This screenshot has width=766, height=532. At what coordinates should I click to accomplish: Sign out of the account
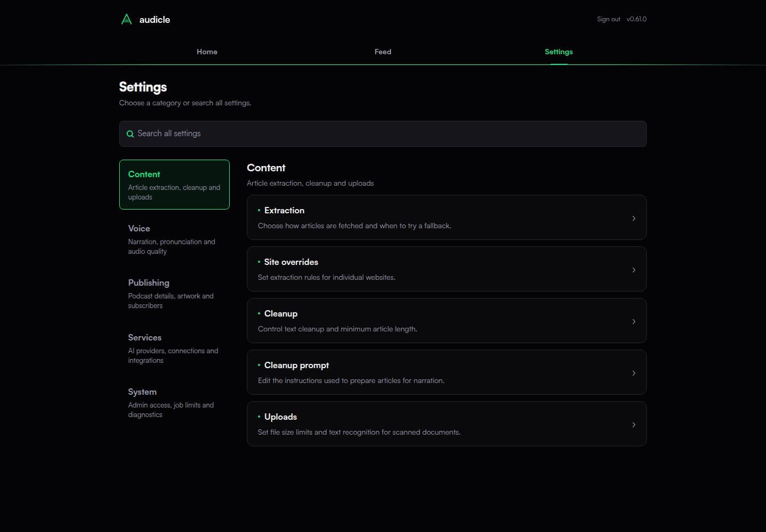pyautogui.click(x=609, y=19)
